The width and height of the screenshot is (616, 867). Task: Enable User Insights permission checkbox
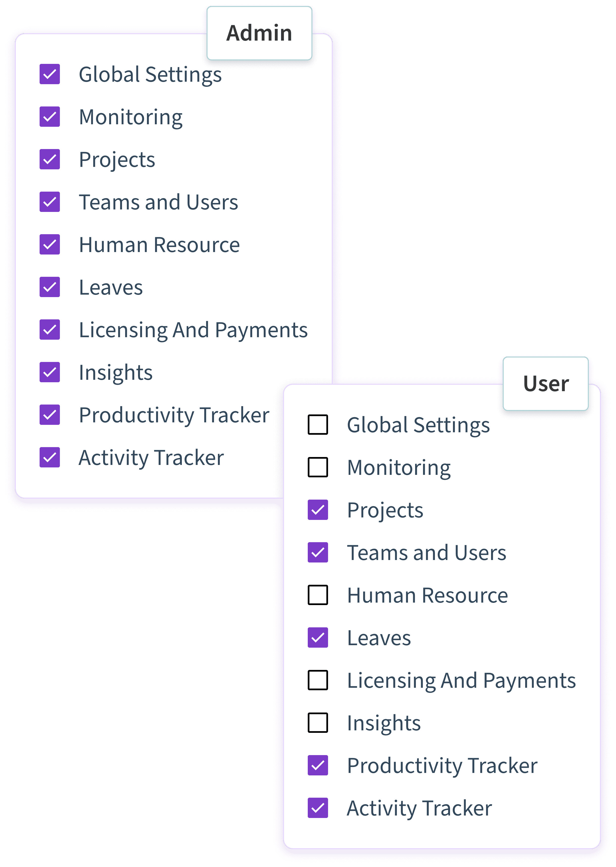(x=318, y=722)
